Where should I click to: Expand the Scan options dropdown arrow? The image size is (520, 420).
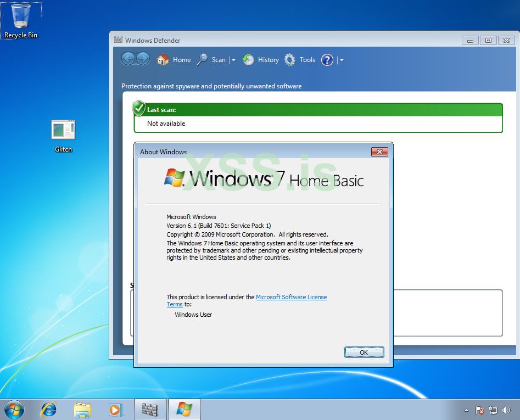tap(233, 60)
